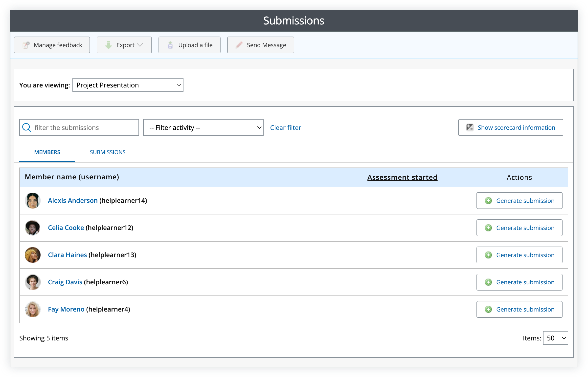The image size is (588, 377).
Task: Click the Manage feedback notepad icon
Action: tap(26, 45)
